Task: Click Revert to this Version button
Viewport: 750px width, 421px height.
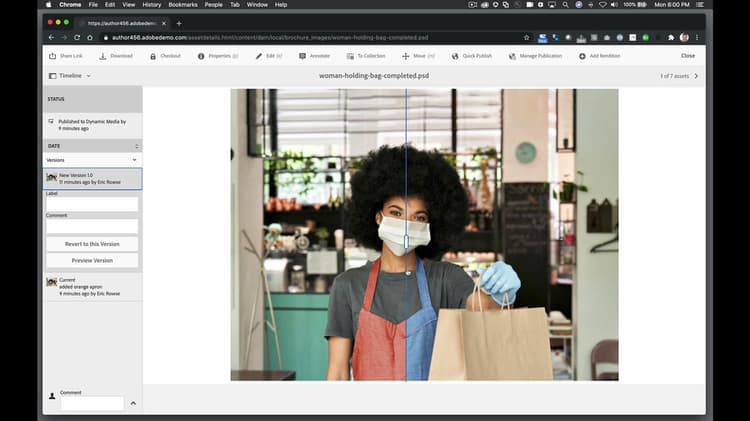Action: (92, 244)
